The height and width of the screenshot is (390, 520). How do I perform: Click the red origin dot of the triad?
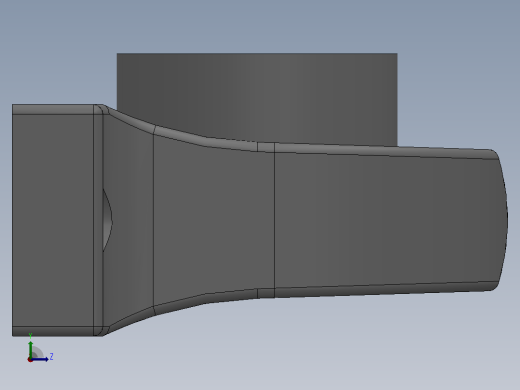(x=30, y=360)
